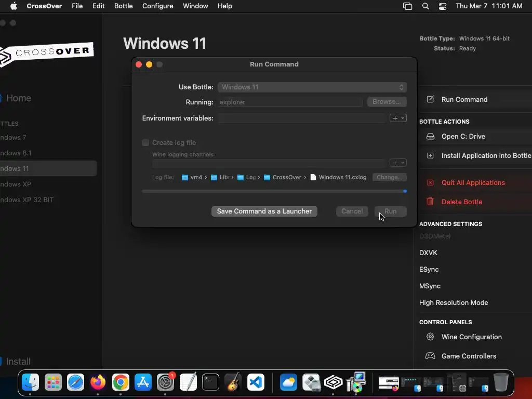Open Launchpad in the Dock
The height and width of the screenshot is (399, 532).
pyautogui.click(x=53, y=382)
